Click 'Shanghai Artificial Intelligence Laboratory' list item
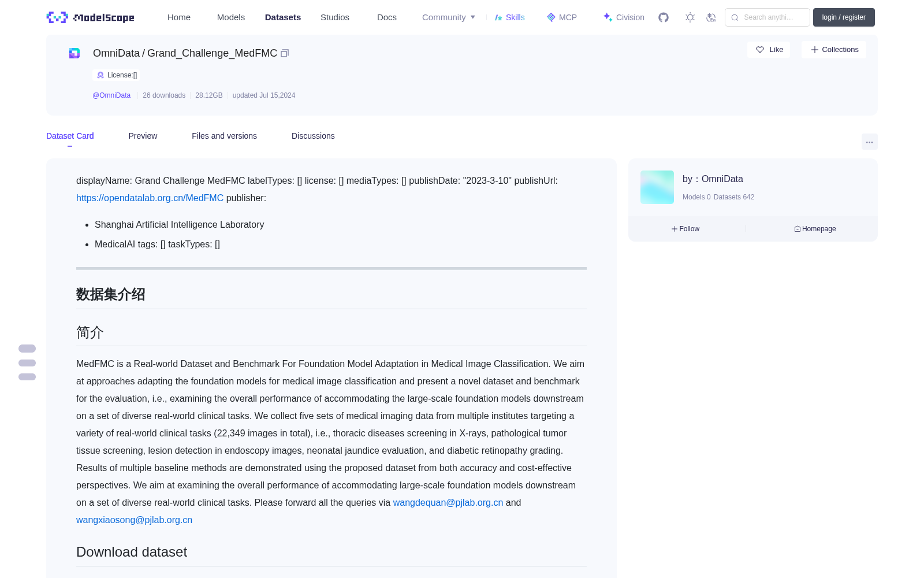The image size is (924, 578). pos(179,224)
